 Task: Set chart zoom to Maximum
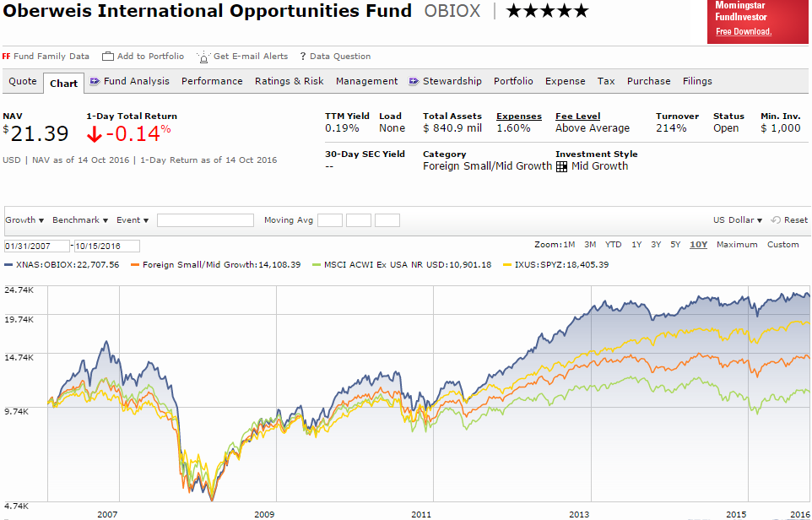click(737, 245)
